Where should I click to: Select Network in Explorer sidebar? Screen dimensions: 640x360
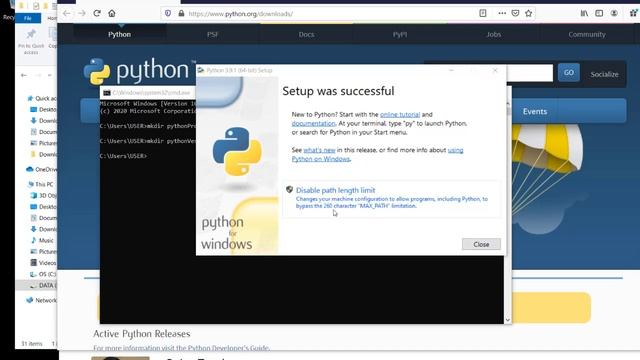tap(42, 300)
